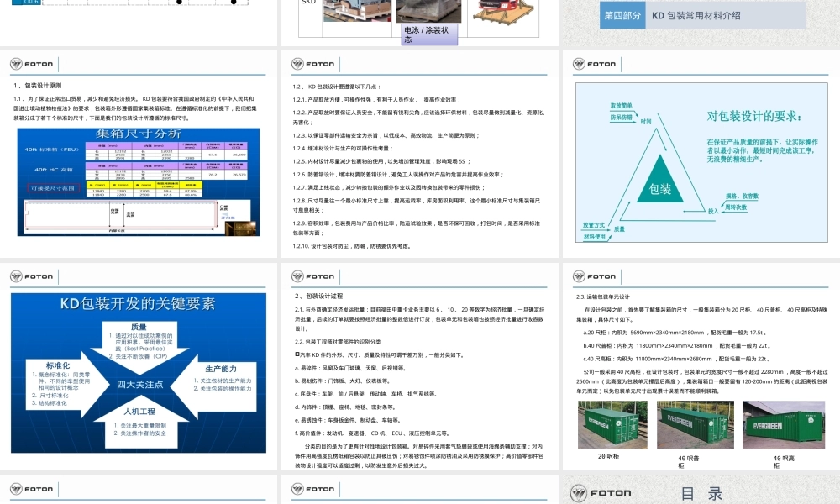Click the 对包装设计的要求： heading
Image resolution: width=840 pixels, height=504 pixels.
click(x=754, y=116)
